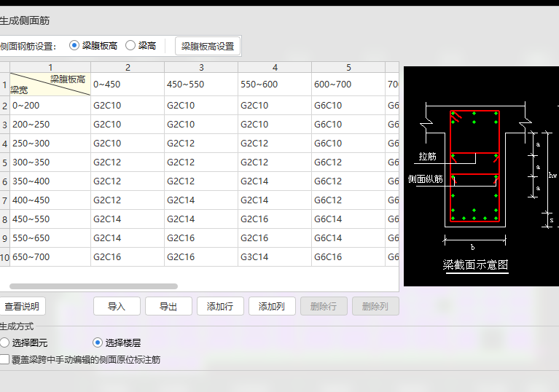The width and height of the screenshot is (559, 392).
Task: Click the 导入 import button
Action: tap(117, 306)
